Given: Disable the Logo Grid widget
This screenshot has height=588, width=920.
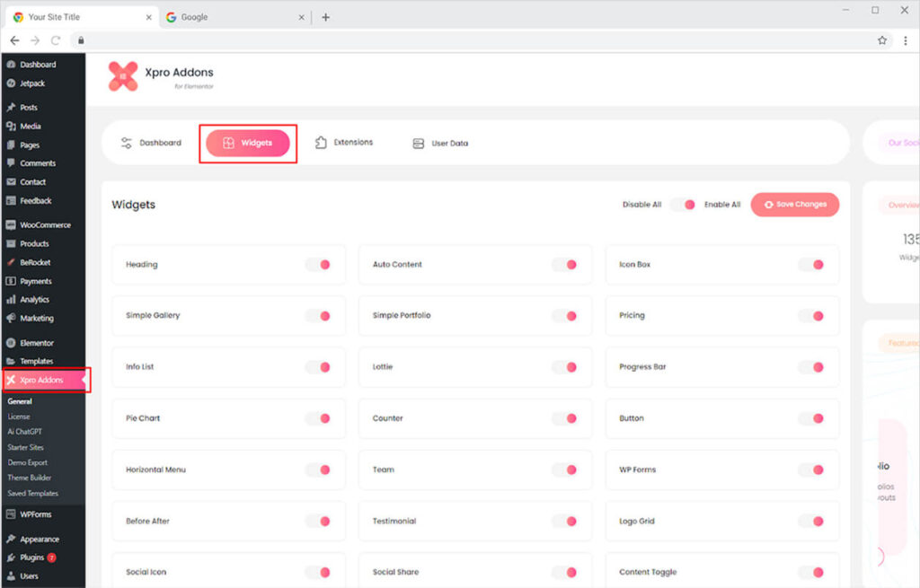Looking at the screenshot, I should click(x=812, y=522).
